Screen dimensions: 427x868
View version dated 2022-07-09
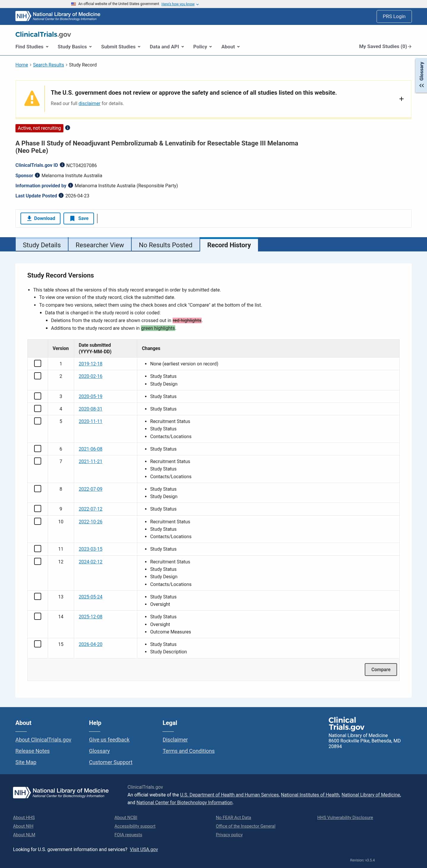90,489
